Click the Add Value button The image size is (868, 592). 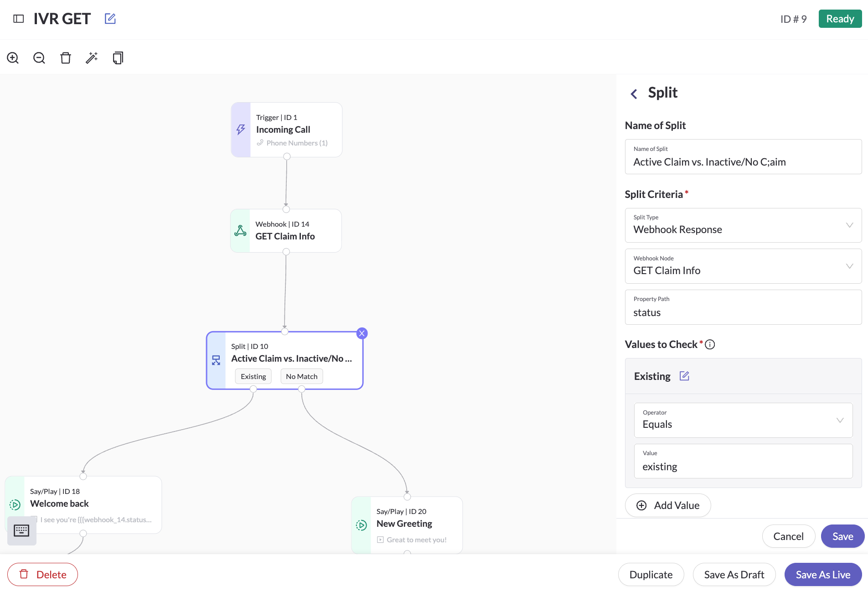668,505
